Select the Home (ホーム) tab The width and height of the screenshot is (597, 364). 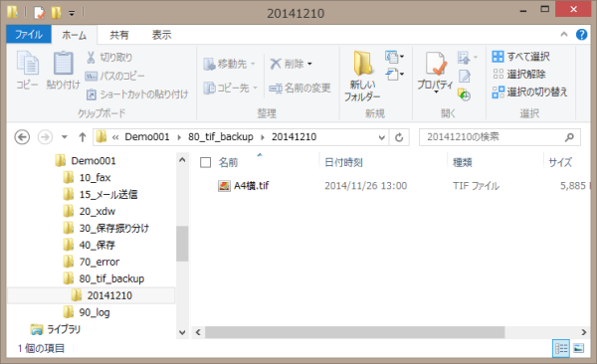75,35
